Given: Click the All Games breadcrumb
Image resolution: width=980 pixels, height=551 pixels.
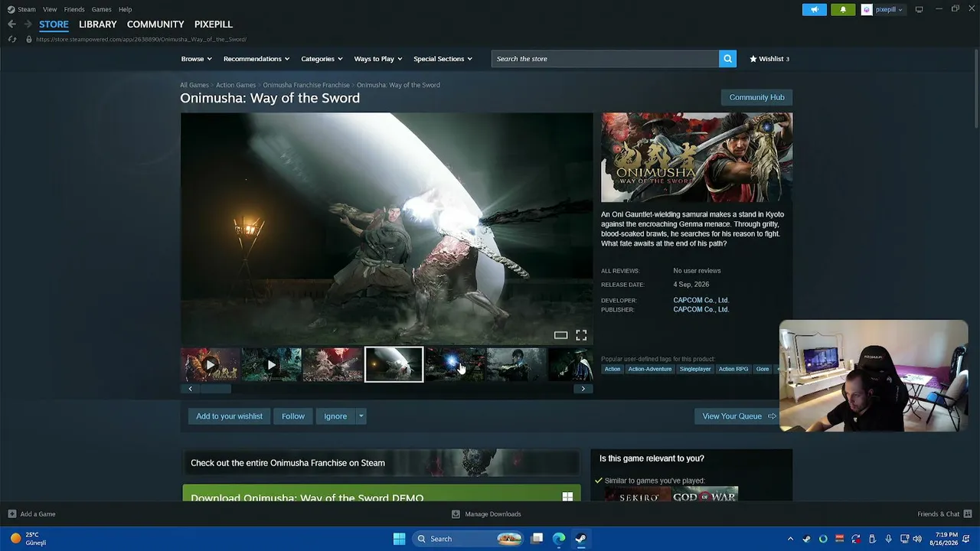Looking at the screenshot, I should click(194, 85).
